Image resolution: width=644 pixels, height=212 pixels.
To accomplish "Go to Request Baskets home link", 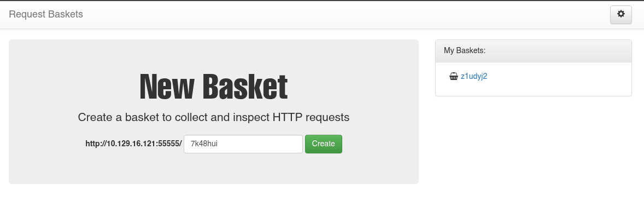I will tap(46, 14).
